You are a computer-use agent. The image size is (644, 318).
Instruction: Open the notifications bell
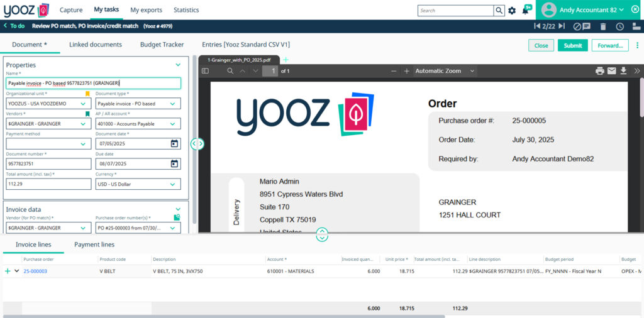525,11
